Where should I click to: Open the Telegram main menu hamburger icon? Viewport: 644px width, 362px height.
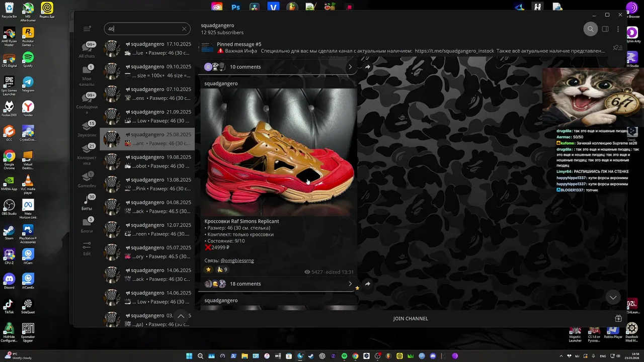click(87, 29)
